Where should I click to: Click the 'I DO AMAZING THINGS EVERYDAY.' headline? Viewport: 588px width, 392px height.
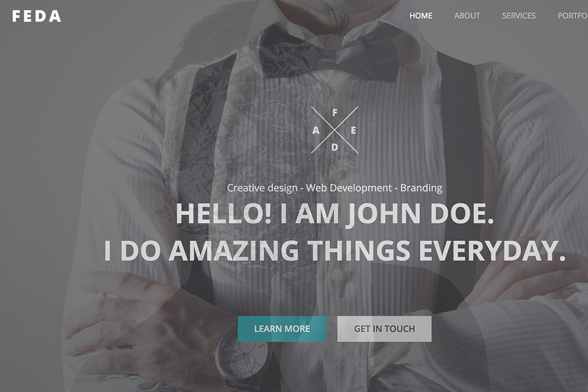(x=334, y=251)
